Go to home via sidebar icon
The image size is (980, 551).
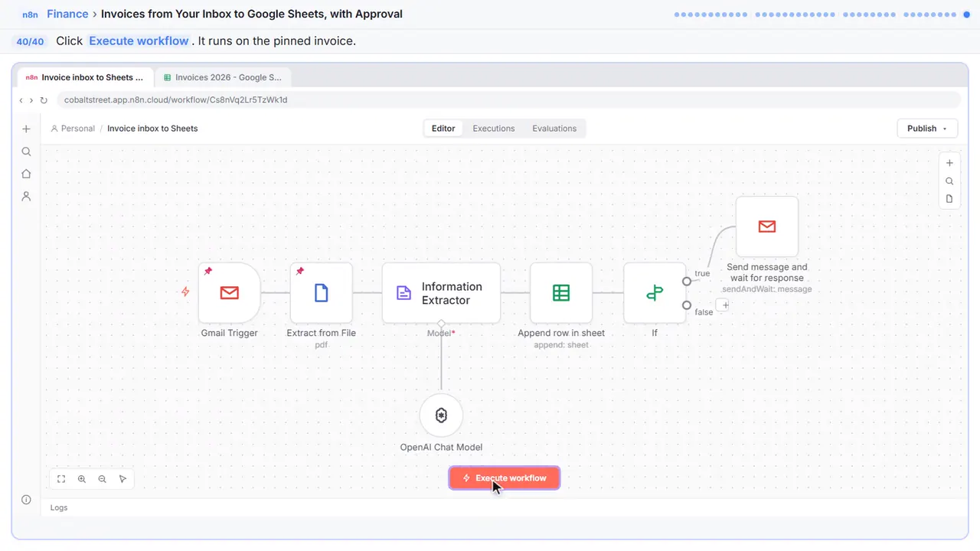click(x=26, y=174)
